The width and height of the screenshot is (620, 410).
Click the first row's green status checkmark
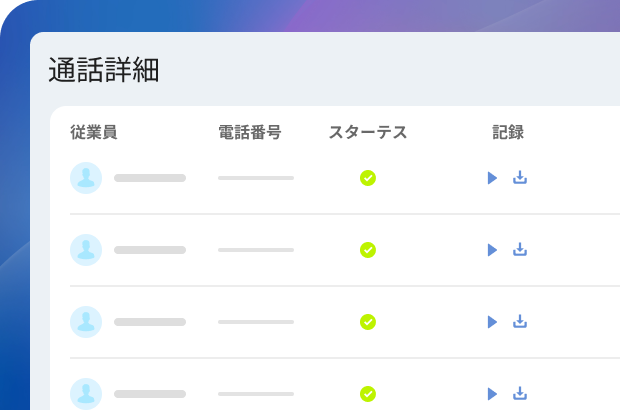pyautogui.click(x=368, y=178)
